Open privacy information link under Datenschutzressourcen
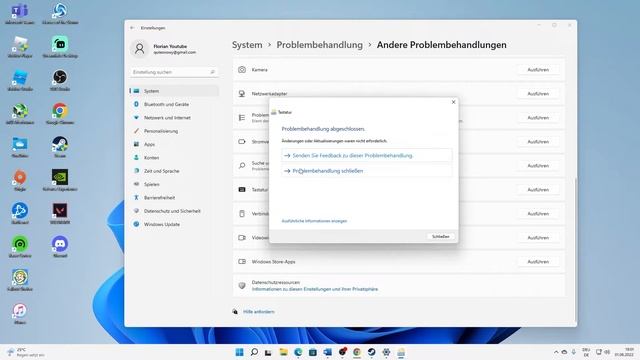 click(x=315, y=289)
